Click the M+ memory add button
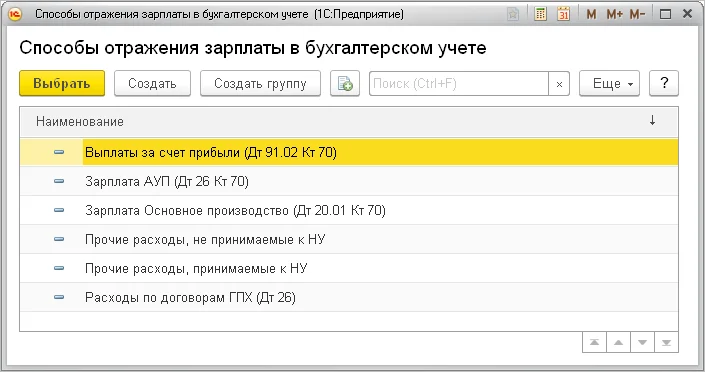Screen dimensions: 705x372 coord(614,14)
